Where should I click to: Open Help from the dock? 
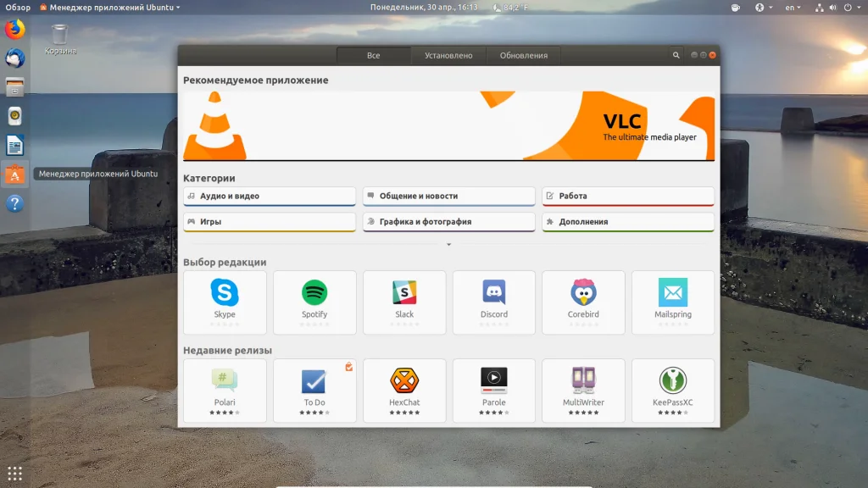click(15, 203)
